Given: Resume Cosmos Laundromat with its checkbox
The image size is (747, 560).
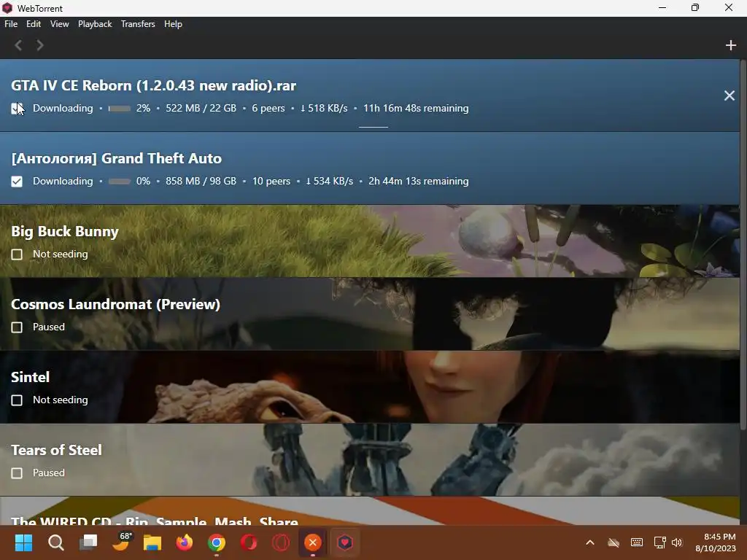Looking at the screenshot, I should point(17,327).
